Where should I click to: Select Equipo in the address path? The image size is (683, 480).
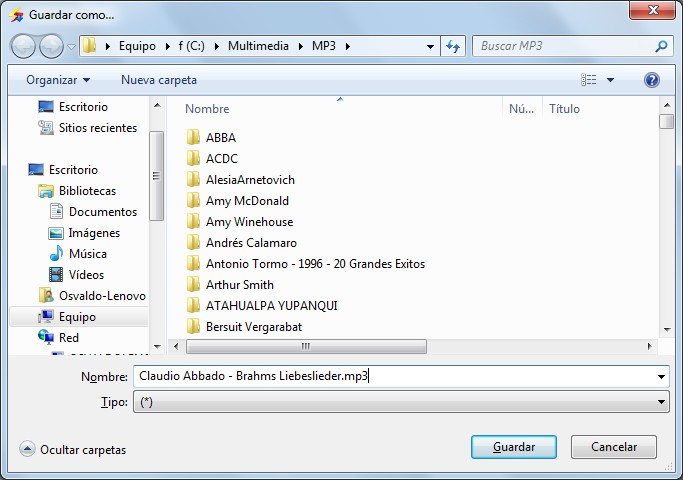(x=137, y=46)
